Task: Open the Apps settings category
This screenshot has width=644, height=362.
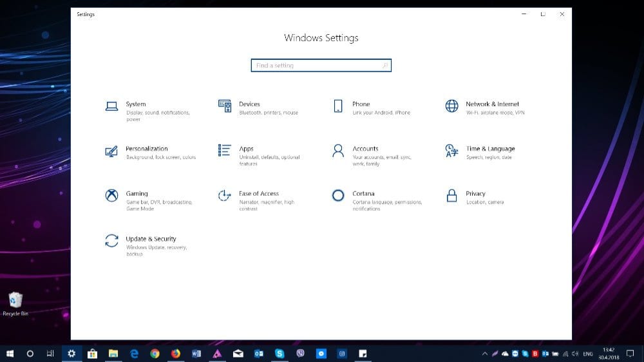Action: [260, 155]
